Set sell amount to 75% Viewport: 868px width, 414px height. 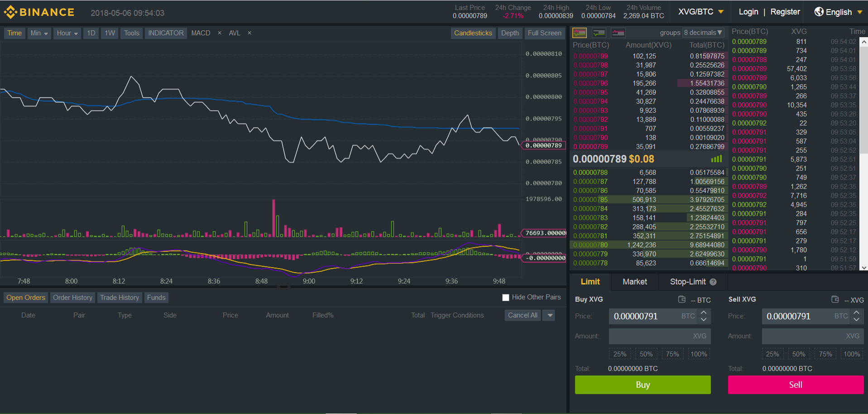tap(825, 354)
